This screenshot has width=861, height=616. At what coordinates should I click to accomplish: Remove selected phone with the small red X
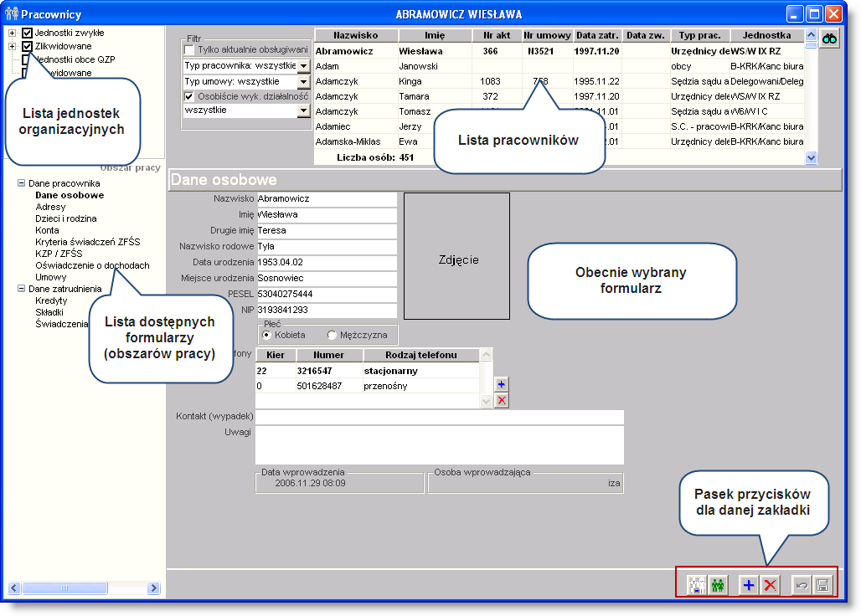click(502, 400)
